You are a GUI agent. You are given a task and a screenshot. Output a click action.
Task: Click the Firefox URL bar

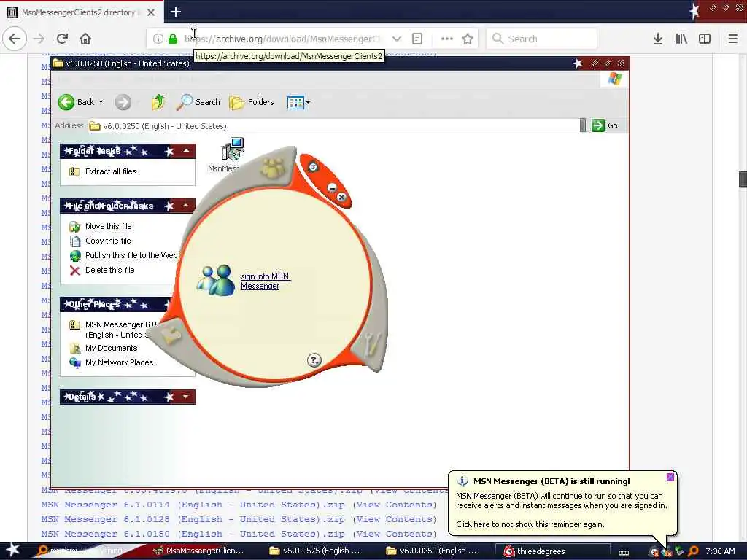coord(284,39)
